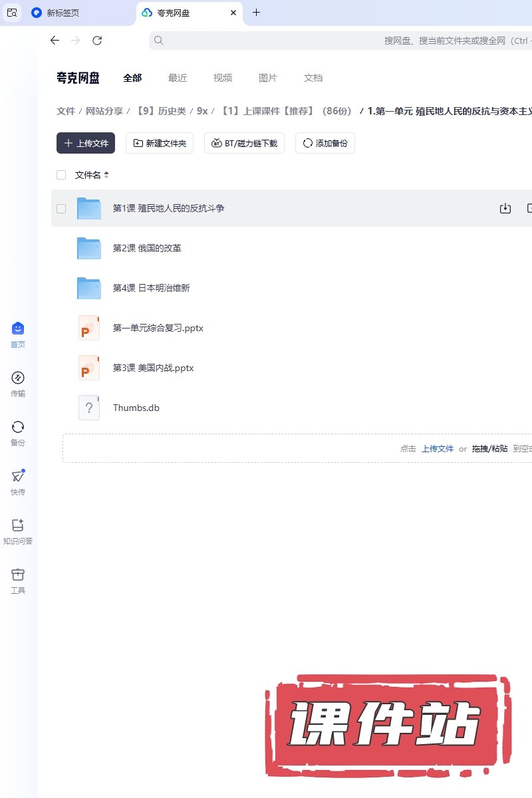Click the 新建文件夹 new folder button
The width and height of the screenshot is (532, 798).
160,143
